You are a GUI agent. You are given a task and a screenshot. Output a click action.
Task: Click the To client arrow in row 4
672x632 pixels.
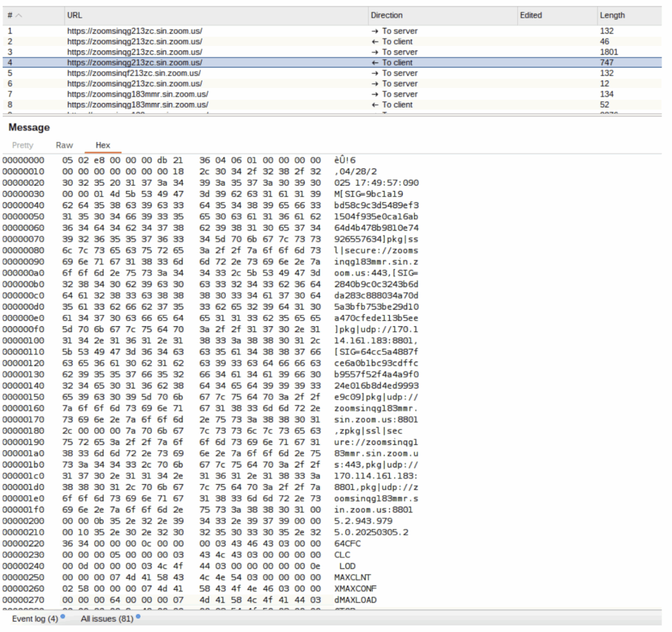tap(375, 62)
